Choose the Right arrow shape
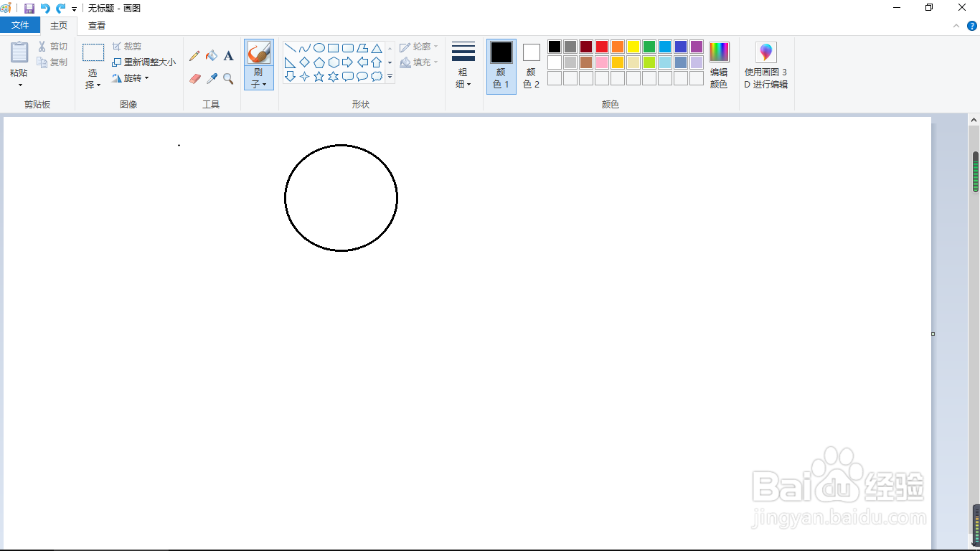 tap(348, 62)
